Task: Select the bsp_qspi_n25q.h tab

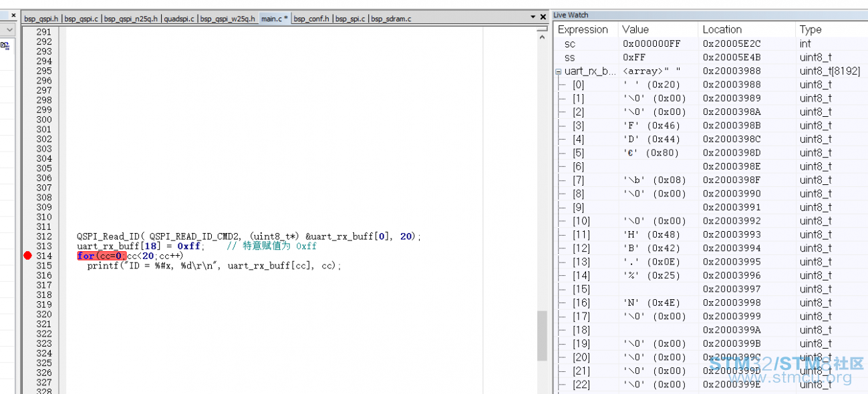Action: pyautogui.click(x=131, y=19)
